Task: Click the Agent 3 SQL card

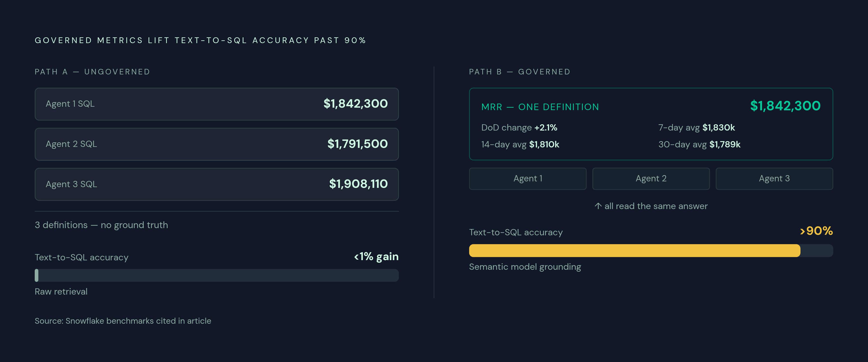Action: pyautogui.click(x=217, y=184)
